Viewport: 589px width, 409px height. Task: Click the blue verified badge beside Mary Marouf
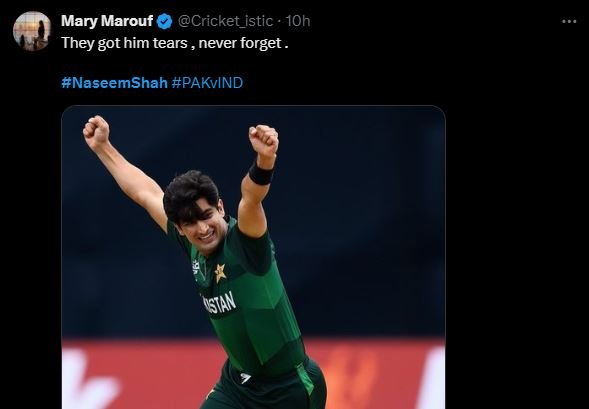(x=164, y=21)
